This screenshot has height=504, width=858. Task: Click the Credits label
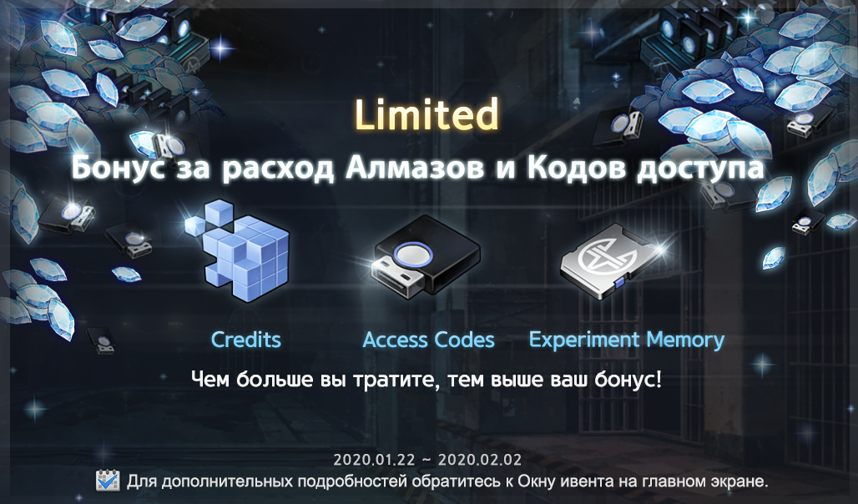pyautogui.click(x=246, y=340)
